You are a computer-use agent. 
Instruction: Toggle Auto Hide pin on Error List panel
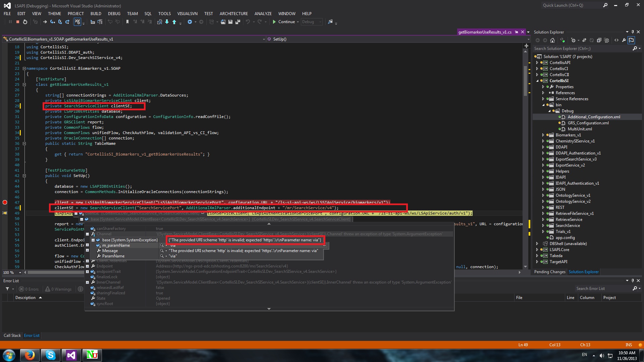point(633,281)
